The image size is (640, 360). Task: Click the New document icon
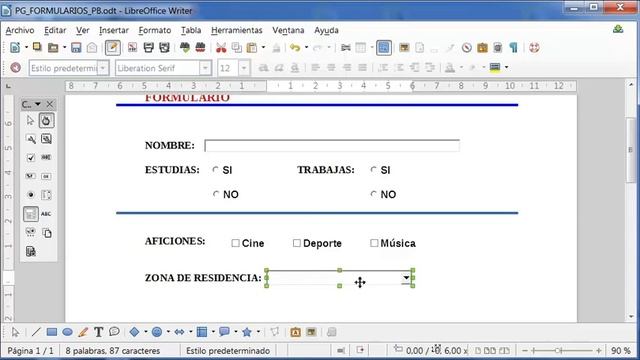click(15, 48)
